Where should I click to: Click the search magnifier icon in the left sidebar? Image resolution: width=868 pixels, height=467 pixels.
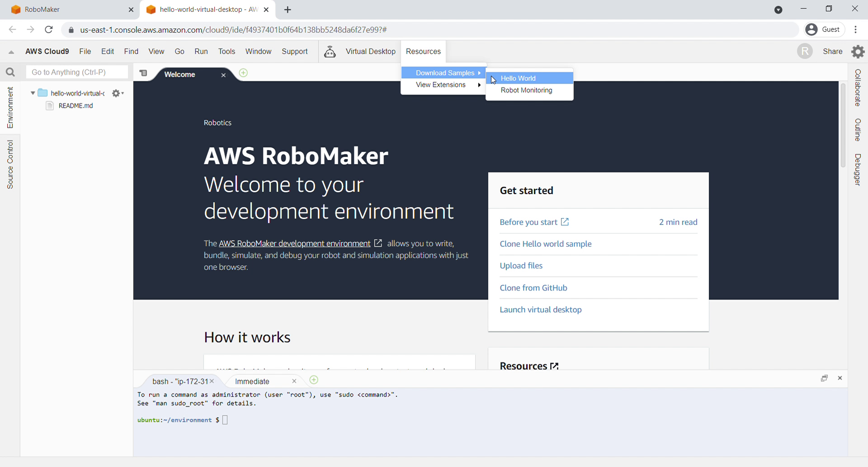10,72
